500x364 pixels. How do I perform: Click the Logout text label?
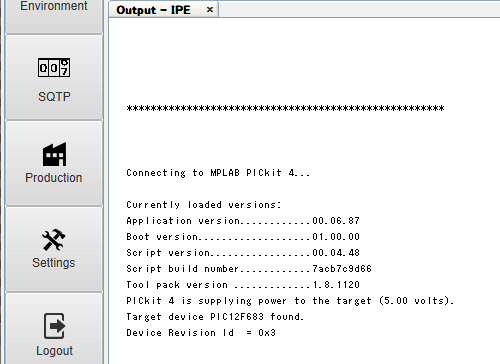54,351
